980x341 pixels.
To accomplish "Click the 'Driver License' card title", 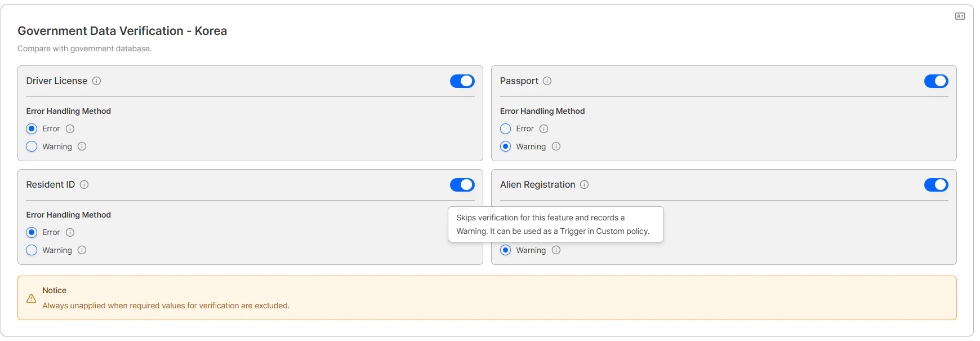I will pos(57,81).
